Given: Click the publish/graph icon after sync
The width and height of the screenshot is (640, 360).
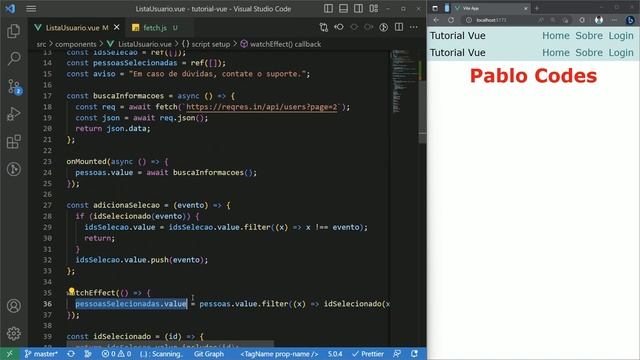Looking at the screenshot, I should [x=88, y=354].
